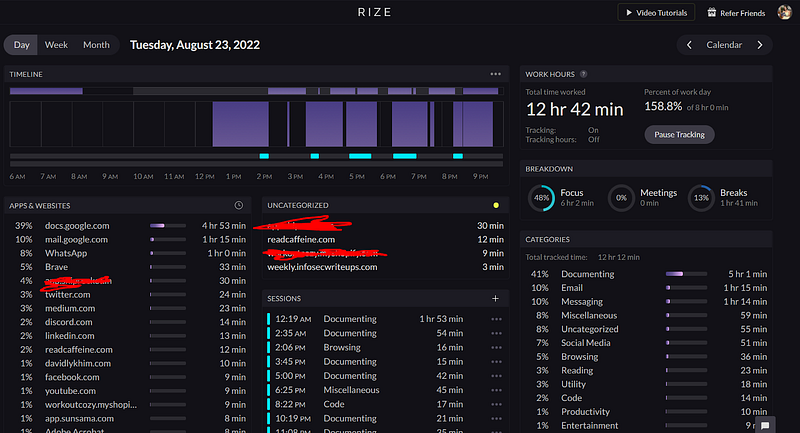Select discord.com row
This screenshot has width=800, height=433.
pyautogui.click(x=128, y=322)
